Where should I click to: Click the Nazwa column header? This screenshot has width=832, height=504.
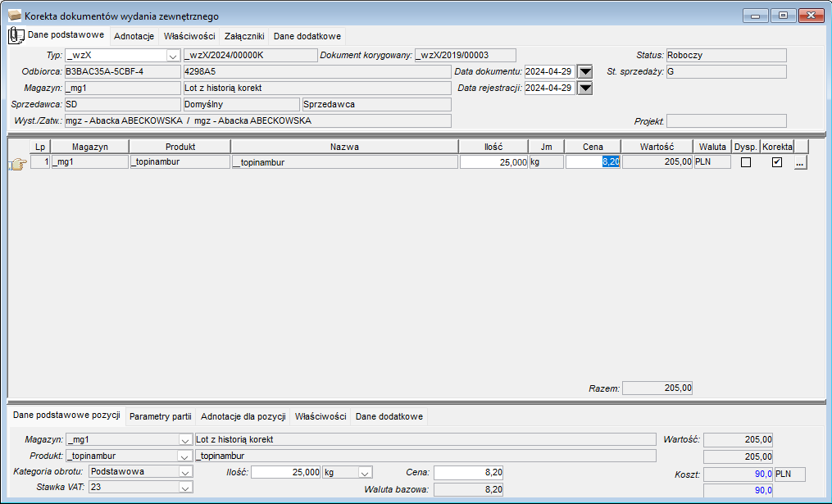344,147
